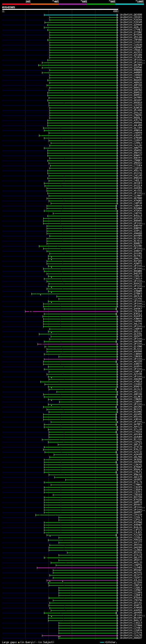Select hit UniRef100_C9QF51
The image size is (146, 644).
point(131,565)
